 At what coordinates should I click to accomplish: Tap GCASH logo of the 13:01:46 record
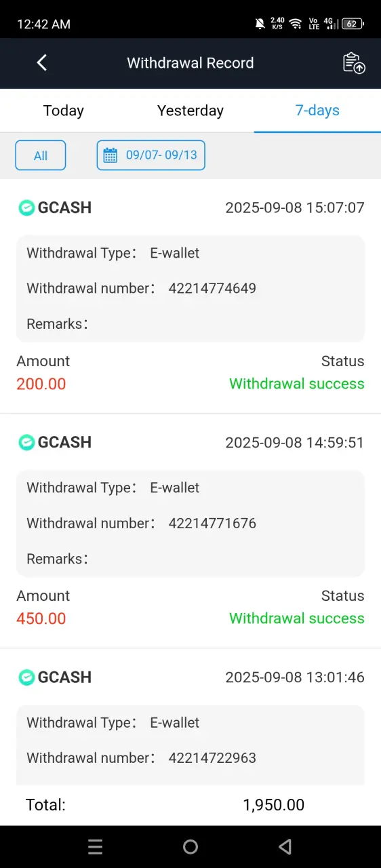[x=26, y=677]
